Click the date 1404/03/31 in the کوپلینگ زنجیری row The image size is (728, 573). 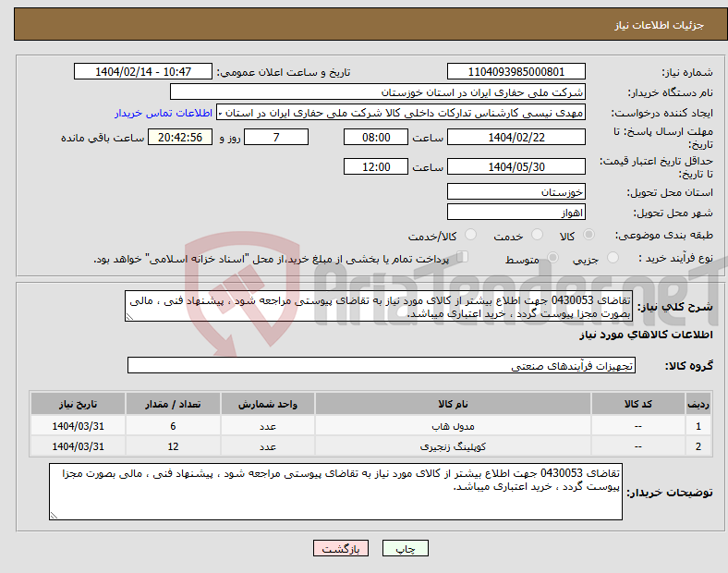78,446
